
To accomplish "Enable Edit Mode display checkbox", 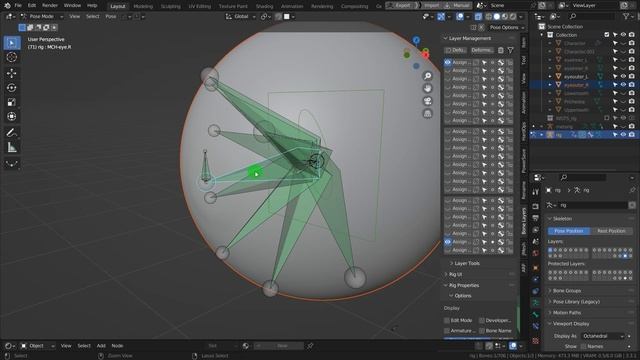I will click(447, 320).
